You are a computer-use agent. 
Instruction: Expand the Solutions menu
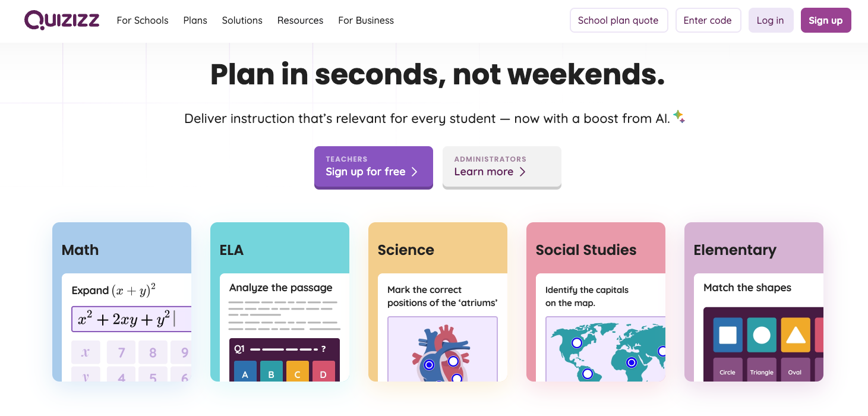click(242, 20)
